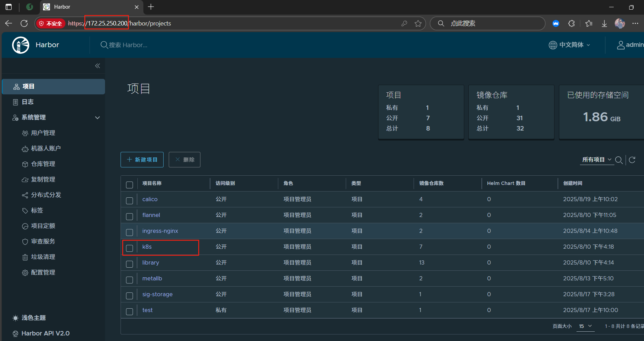Check the flannel project checkbox
Screen dimensions: 644x341
pos(129,217)
